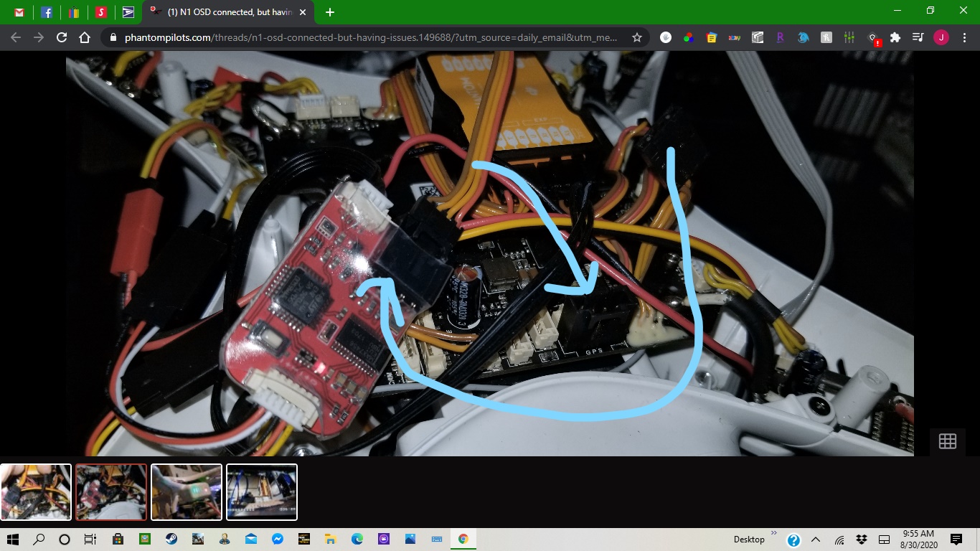
Task: Open File Explorer on taskbar
Action: pyautogui.click(x=330, y=539)
